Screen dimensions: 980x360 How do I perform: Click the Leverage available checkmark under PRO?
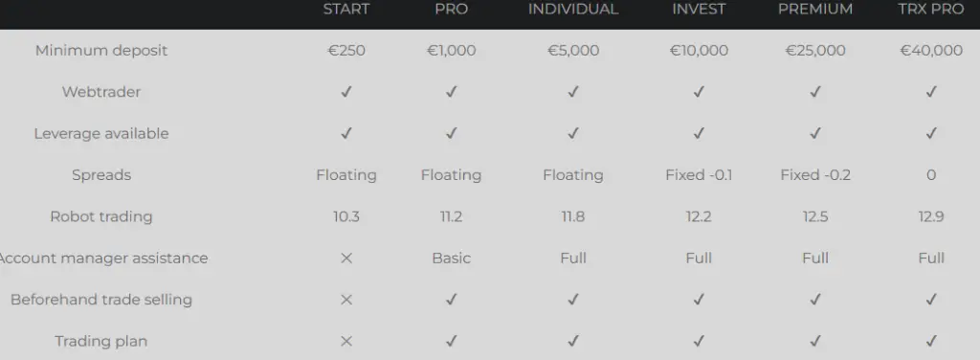pos(452,133)
